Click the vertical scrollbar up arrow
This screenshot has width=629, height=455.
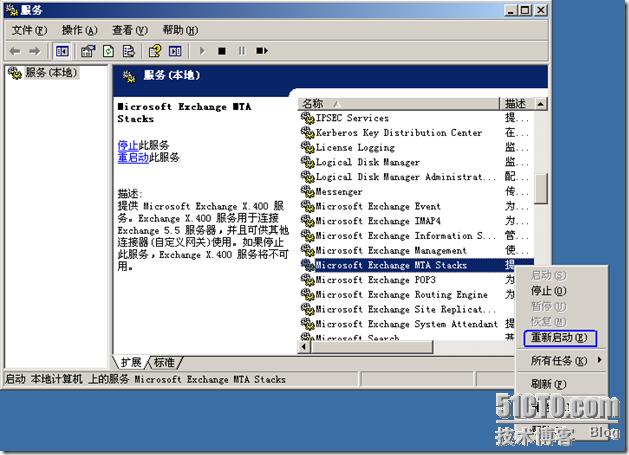coord(541,104)
